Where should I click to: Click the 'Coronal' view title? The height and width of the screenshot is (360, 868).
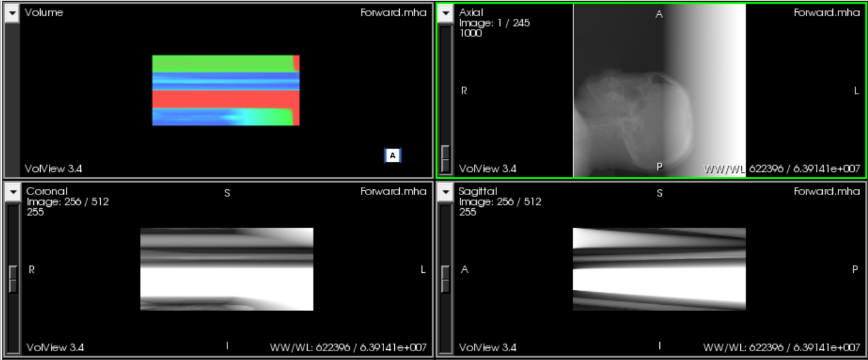click(47, 191)
